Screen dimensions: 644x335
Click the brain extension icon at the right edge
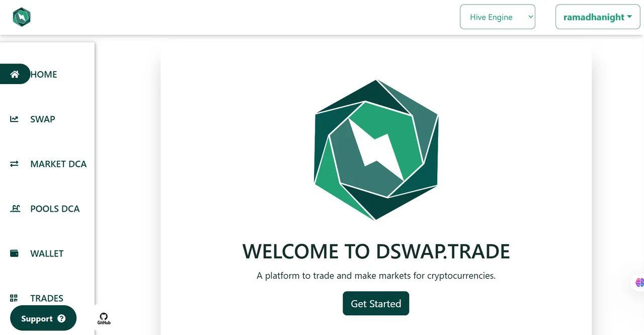pos(639,283)
